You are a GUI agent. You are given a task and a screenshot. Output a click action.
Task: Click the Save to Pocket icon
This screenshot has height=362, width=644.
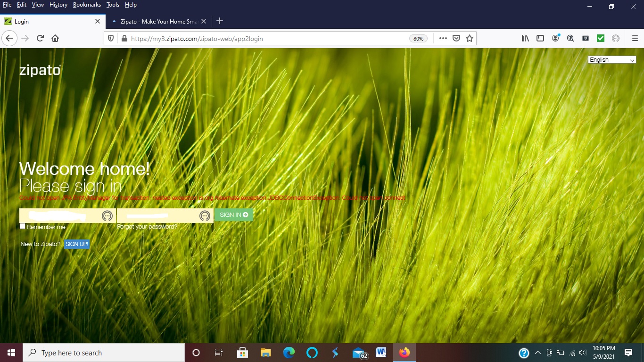click(x=456, y=39)
